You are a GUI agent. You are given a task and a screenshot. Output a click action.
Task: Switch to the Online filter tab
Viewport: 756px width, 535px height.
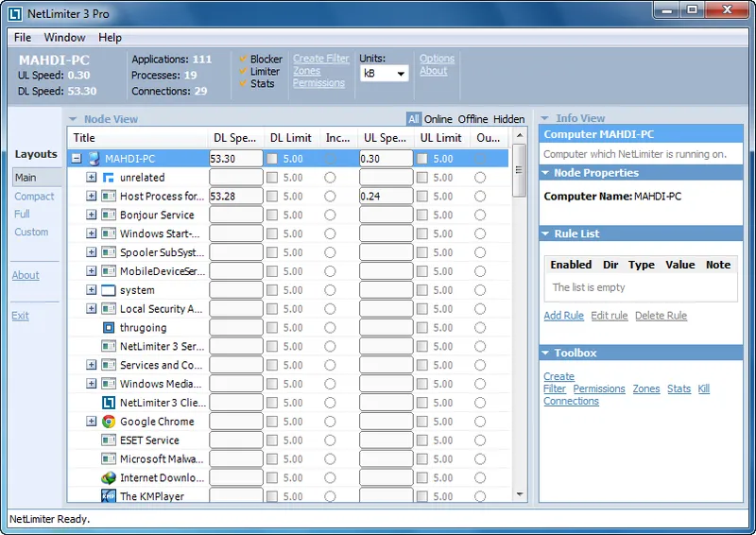(438, 119)
